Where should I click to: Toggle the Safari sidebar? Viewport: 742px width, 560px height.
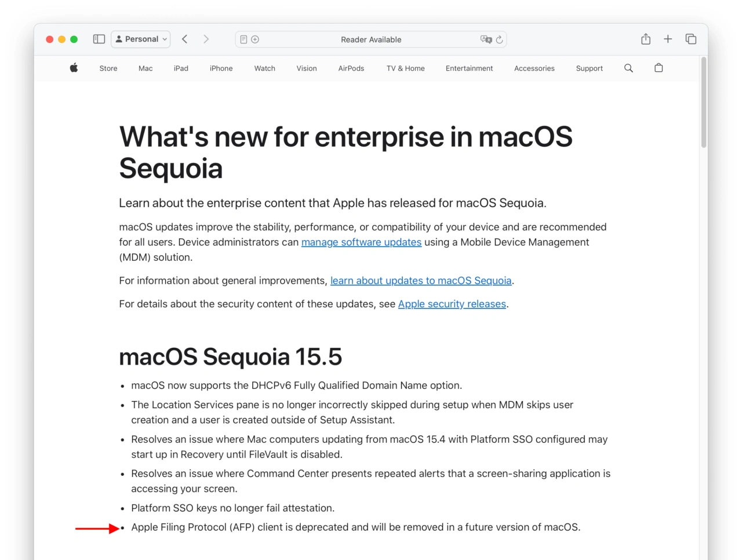click(x=99, y=39)
